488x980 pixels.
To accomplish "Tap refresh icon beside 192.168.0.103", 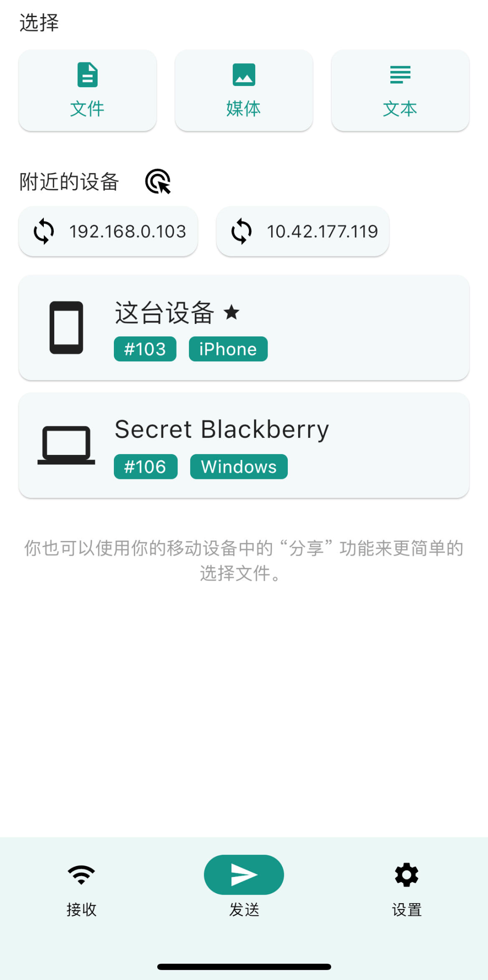I will [x=44, y=232].
